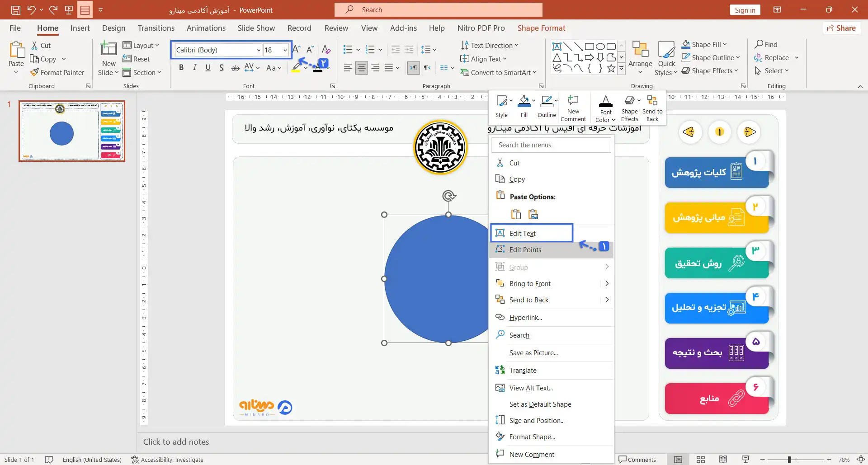Open Quick Styles gallery
Viewport: 868px width, 465px height.
click(x=666, y=58)
